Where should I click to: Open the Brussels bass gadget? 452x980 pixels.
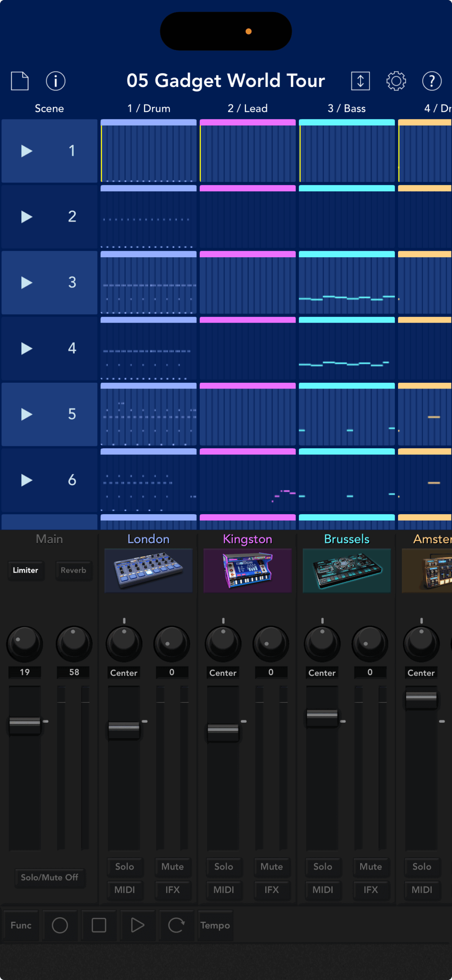pos(346,570)
